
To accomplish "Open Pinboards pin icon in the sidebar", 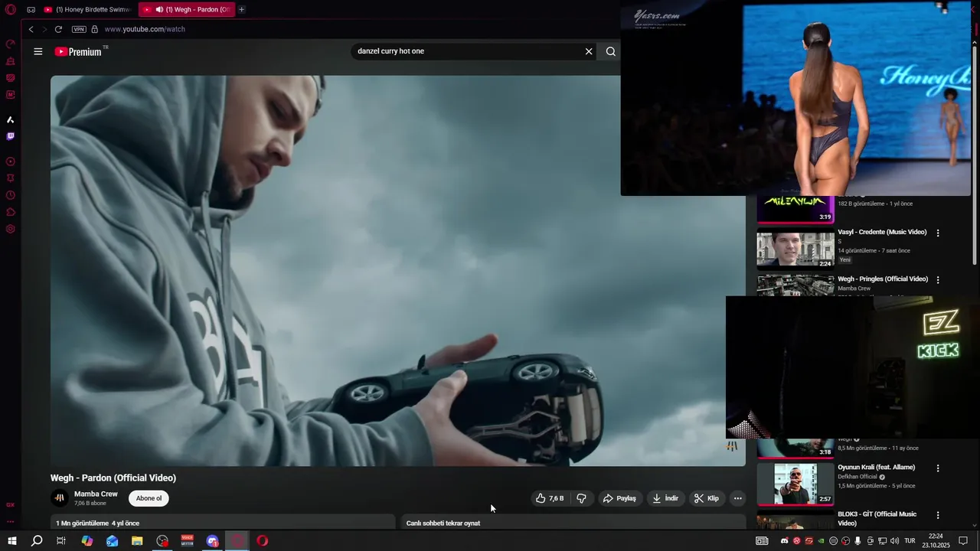I will [11, 178].
